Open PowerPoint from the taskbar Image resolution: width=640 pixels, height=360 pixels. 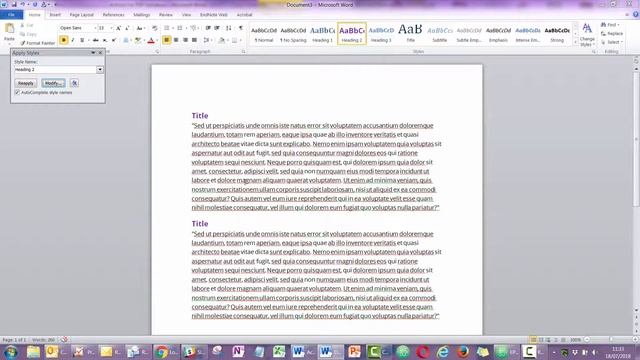point(354,351)
